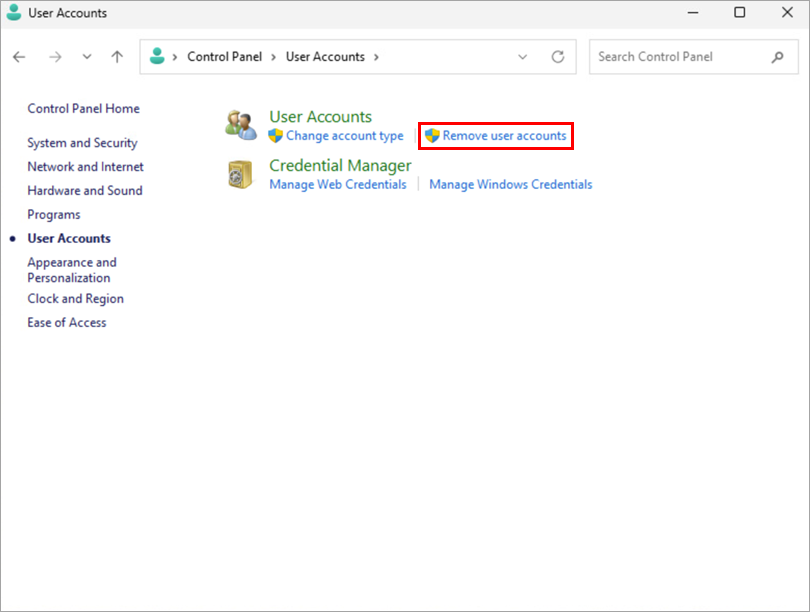Open Network and Internet category
This screenshot has width=810, height=612.
(85, 167)
